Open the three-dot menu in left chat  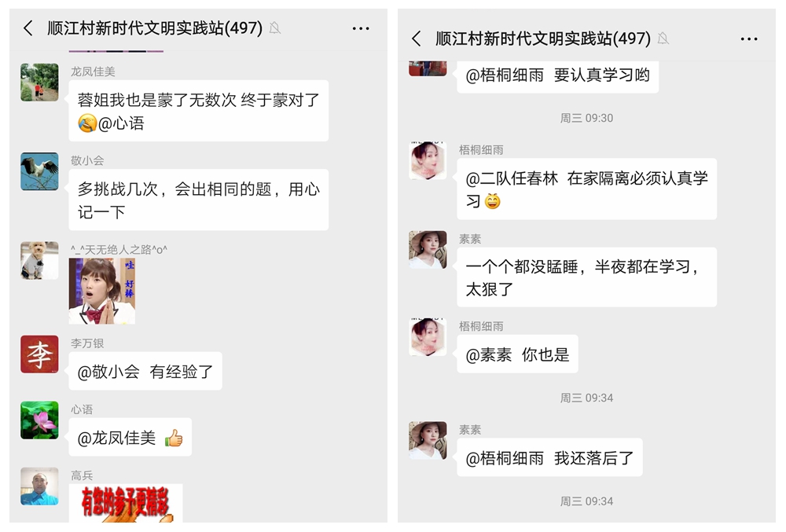361,28
